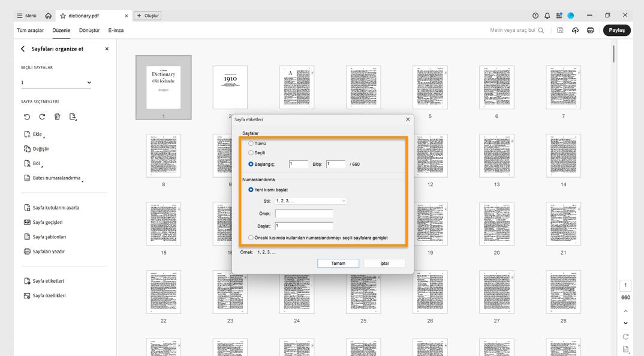This screenshot has height=356, width=644.
Task: Select the Başlangıç radio button
Action: (x=251, y=164)
